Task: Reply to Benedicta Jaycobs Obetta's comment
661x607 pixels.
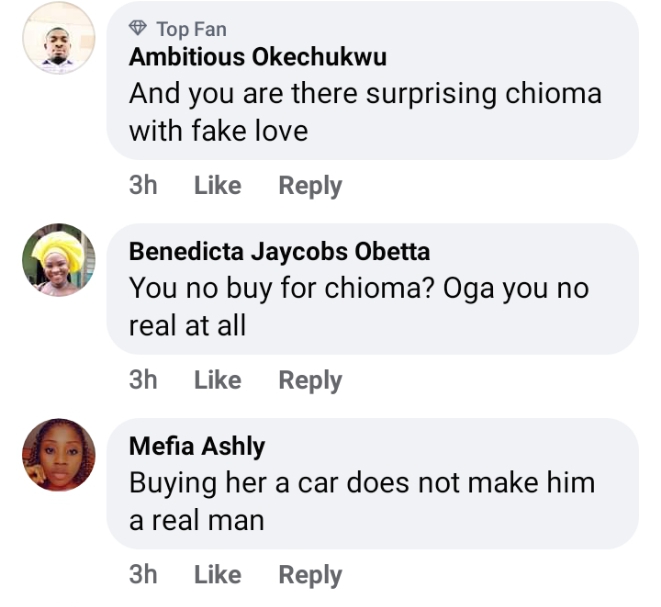Action: (310, 380)
